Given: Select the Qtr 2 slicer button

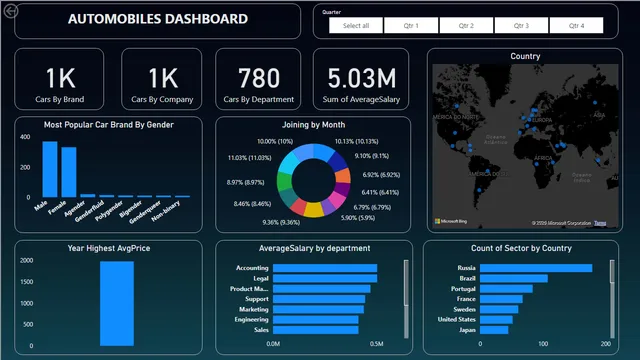Looking at the screenshot, I should [x=466, y=25].
